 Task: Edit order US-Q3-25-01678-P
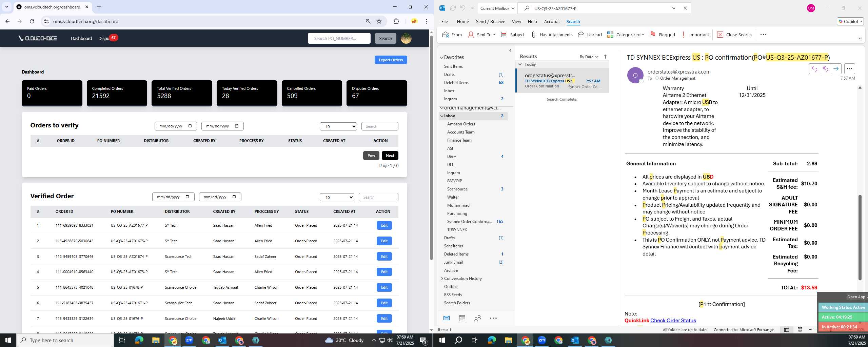pos(384,287)
